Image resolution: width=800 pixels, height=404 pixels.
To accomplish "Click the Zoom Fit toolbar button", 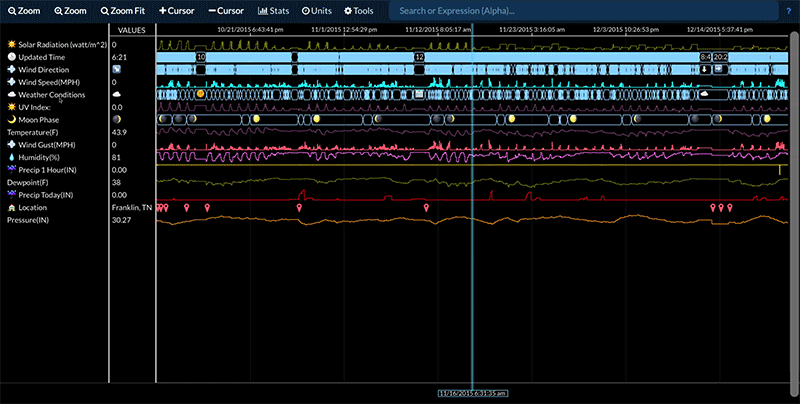I will pyautogui.click(x=123, y=10).
